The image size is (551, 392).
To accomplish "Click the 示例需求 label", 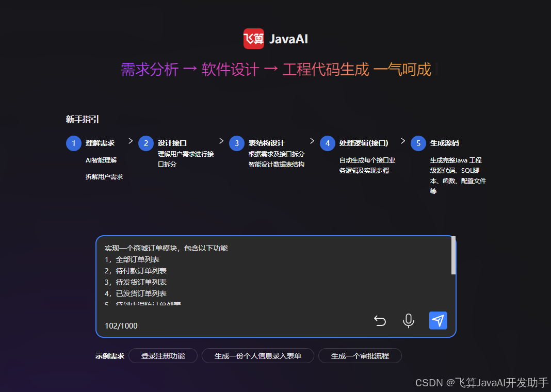I will (110, 356).
